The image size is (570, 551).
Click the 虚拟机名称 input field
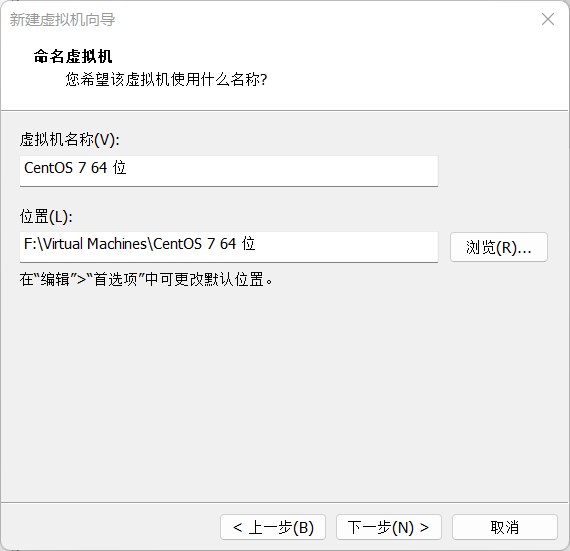[x=229, y=171]
